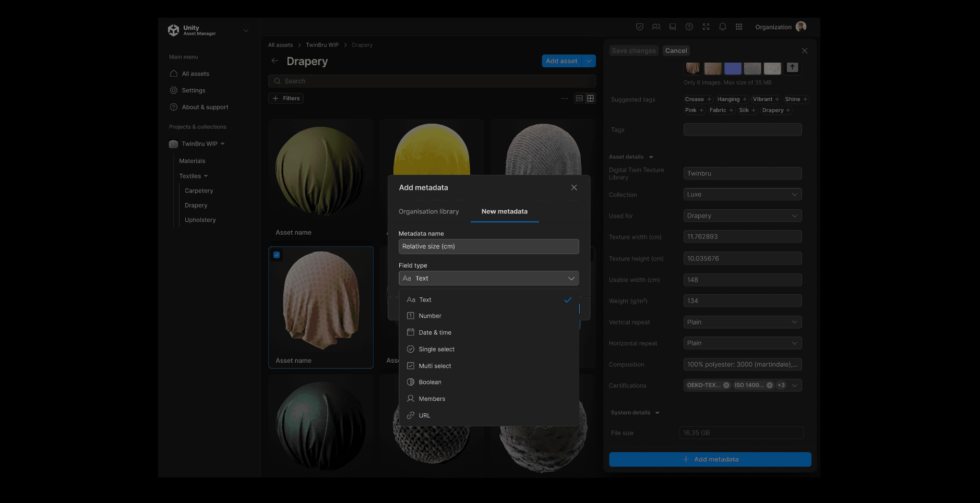Expand the Collection Luxe dropdown
Image resolution: width=980 pixels, height=503 pixels.
[742, 195]
